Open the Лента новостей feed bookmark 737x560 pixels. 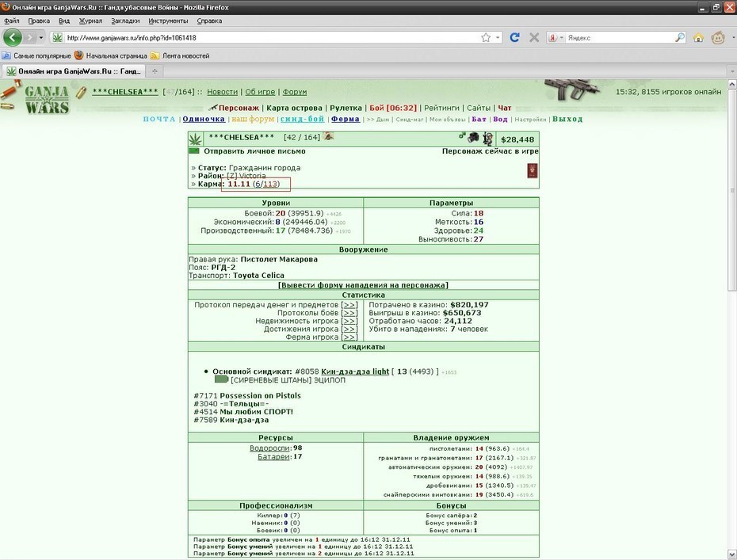(x=180, y=55)
